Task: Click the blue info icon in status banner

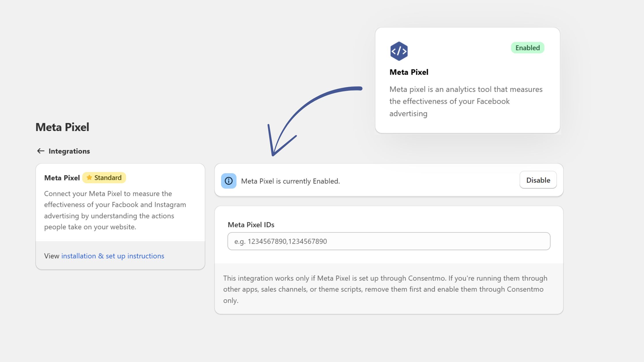Action: tap(229, 181)
